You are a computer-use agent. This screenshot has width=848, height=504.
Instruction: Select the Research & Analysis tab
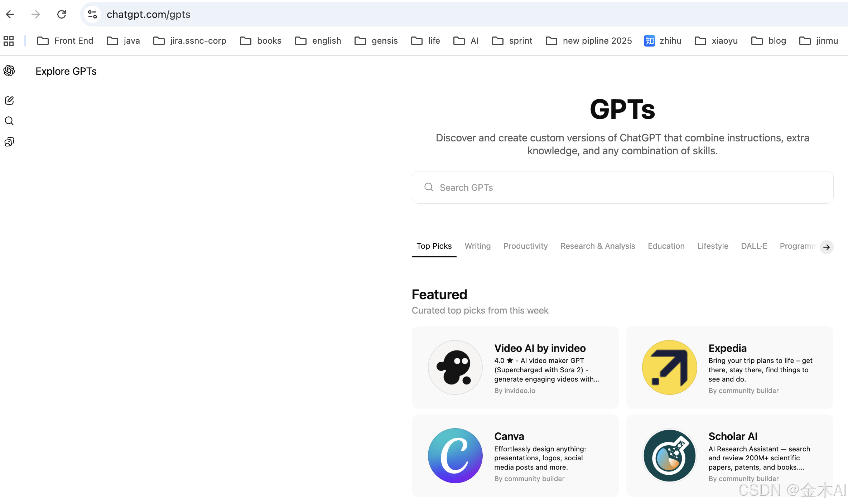[x=597, y=246]
